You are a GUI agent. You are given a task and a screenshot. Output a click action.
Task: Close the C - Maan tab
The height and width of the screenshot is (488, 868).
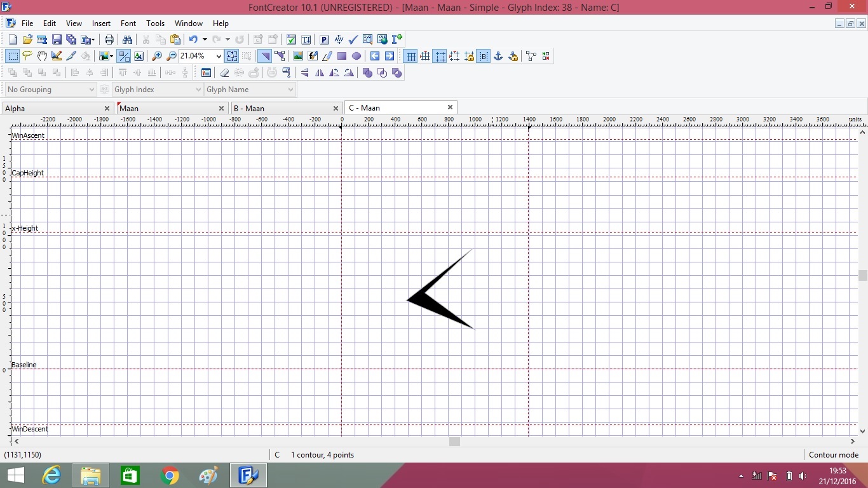(x=450, y=107)
